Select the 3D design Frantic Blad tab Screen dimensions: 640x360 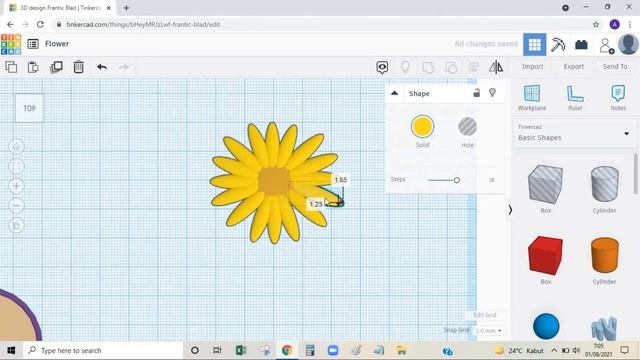click(60, 8)
